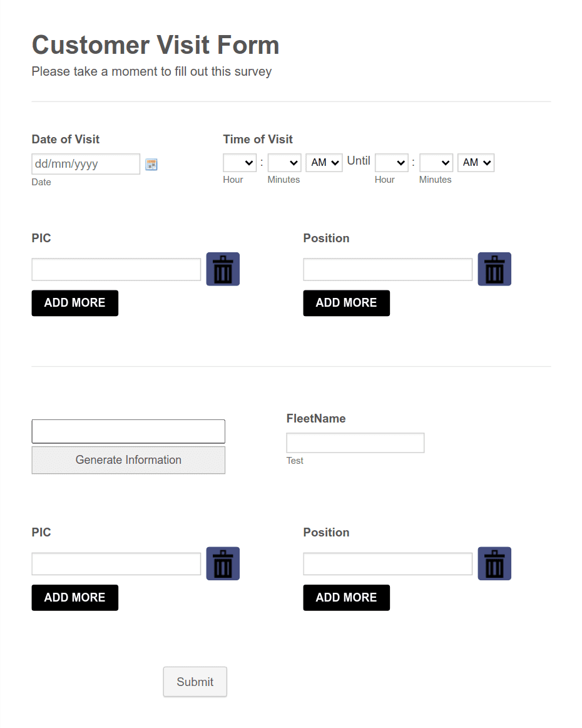Open the start Minutes dropdown
Image resolution: width=582 pixels, height=728 pixels.
pyautogui.click(x=285, y=163)
